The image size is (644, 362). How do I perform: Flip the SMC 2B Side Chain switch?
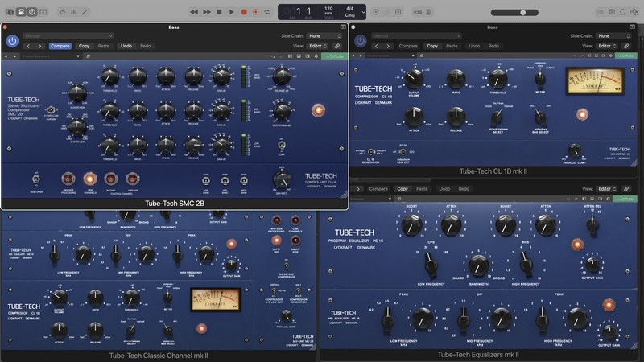37,179
